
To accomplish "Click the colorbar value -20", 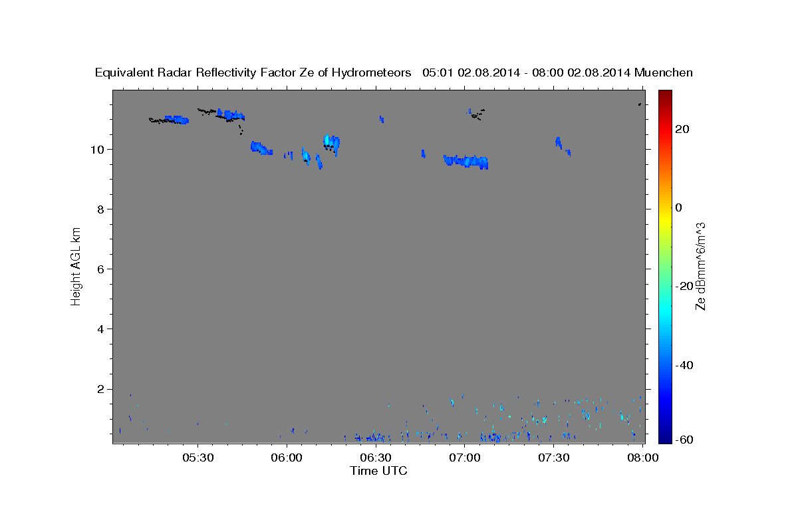I will [684, 286].
